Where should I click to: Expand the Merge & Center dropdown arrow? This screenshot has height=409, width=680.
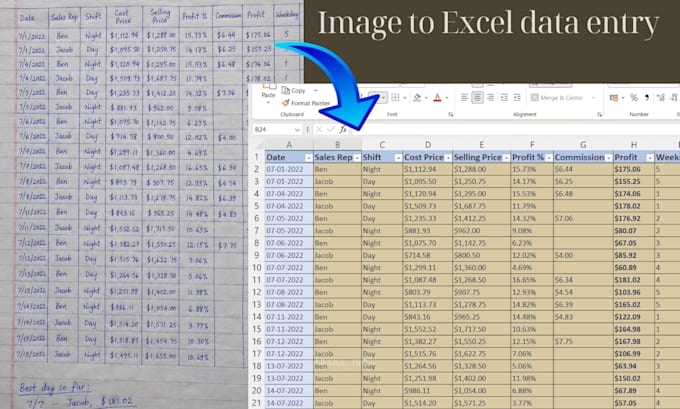594,98
